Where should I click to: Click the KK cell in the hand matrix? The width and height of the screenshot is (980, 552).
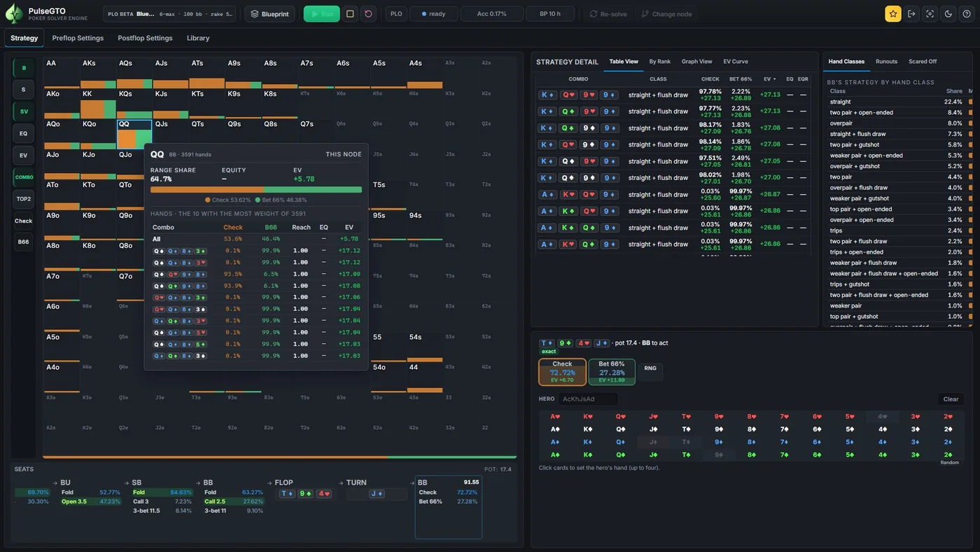[x=98, y=104]
